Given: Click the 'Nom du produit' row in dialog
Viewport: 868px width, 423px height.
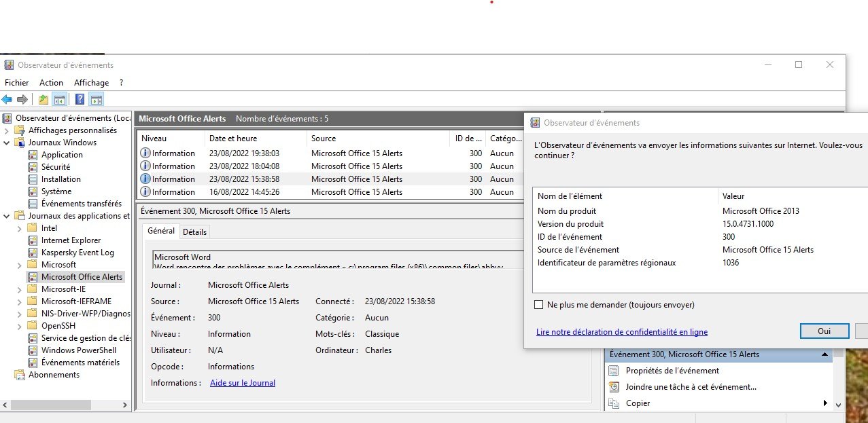Looking at the screenshot, I should pyautogui.click(x=700, y=211).
